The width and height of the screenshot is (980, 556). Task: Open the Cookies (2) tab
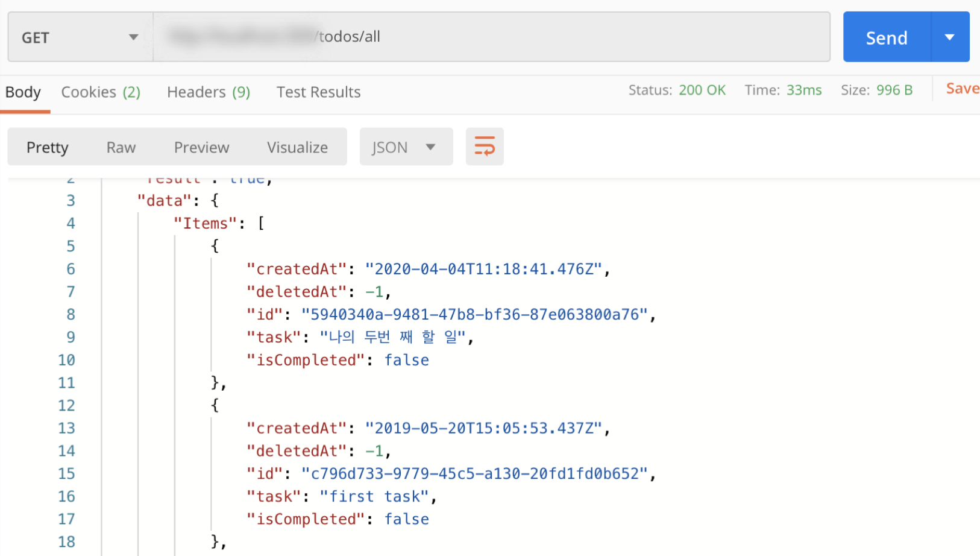tap(101, 92)
